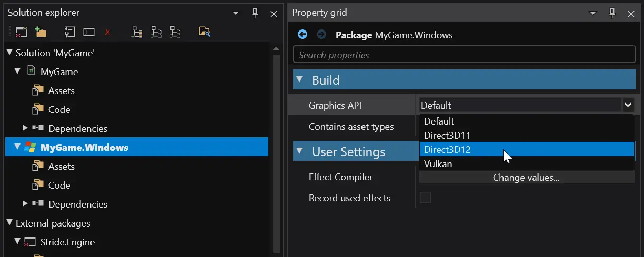
Task: Click the add folder icon with green plus
Action: click(41, 32)
